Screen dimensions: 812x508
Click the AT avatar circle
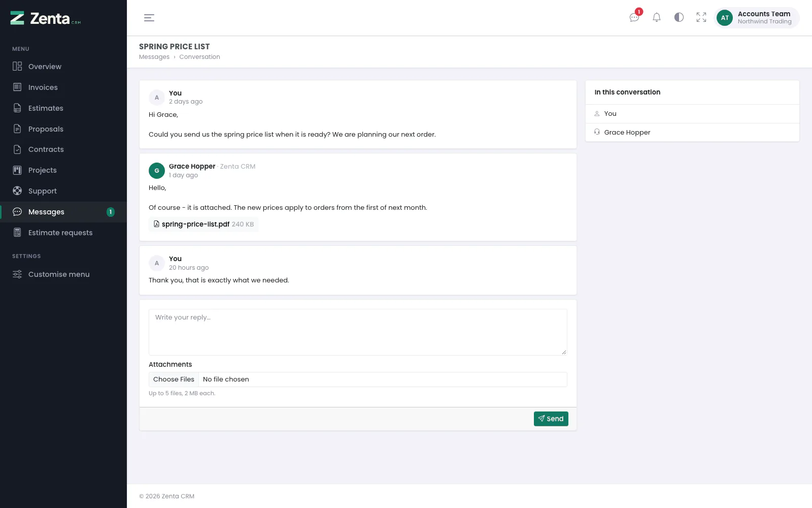point(725,18)
